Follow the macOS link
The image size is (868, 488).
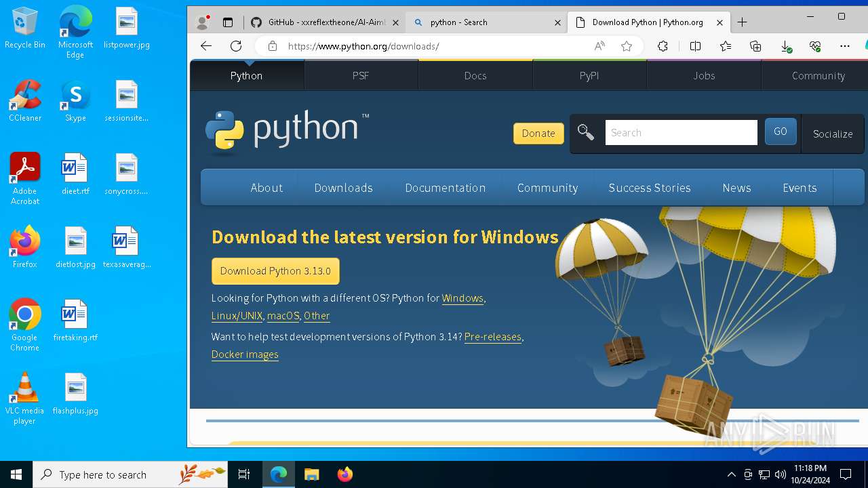point(283,316)
